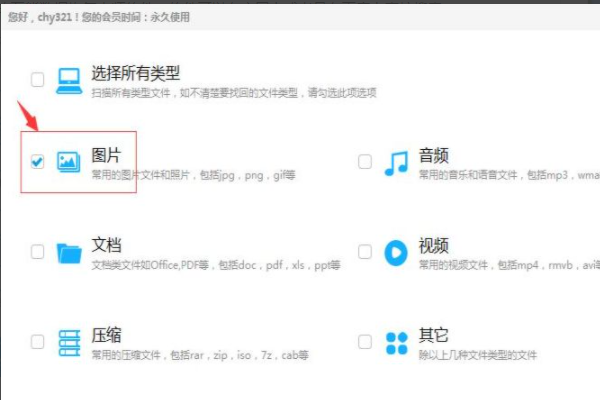
Task: Check the 选择所有类型 checkbox
Action: tap(38, 80)
